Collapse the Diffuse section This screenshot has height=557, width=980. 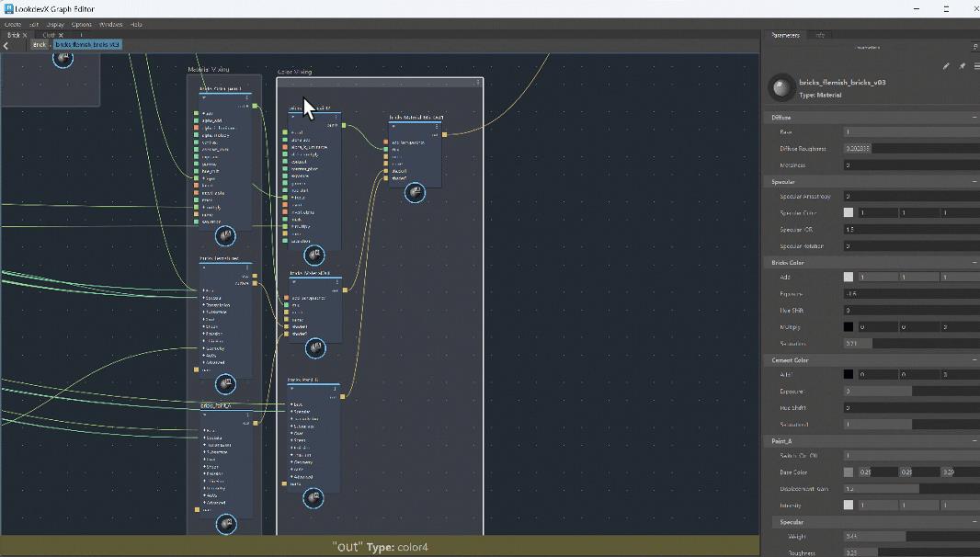click(974, 118)
